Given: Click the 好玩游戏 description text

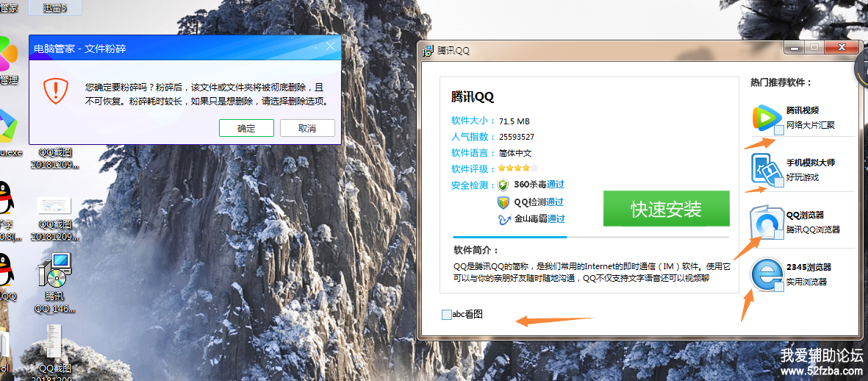Looking at the screenshot, I should (802, 177).
